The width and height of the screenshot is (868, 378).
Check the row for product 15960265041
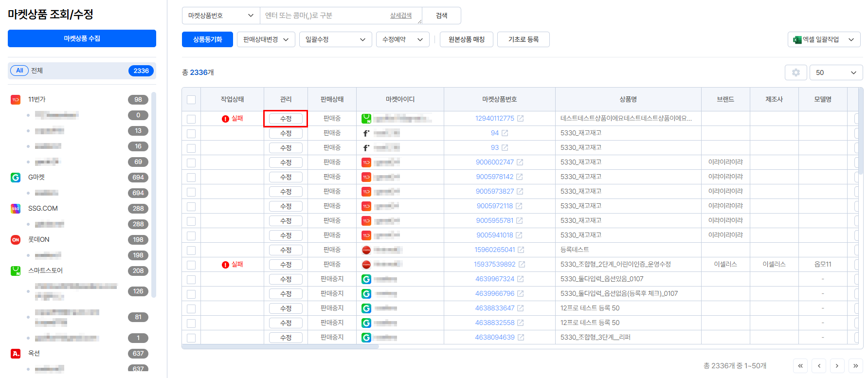pos(191,250)
